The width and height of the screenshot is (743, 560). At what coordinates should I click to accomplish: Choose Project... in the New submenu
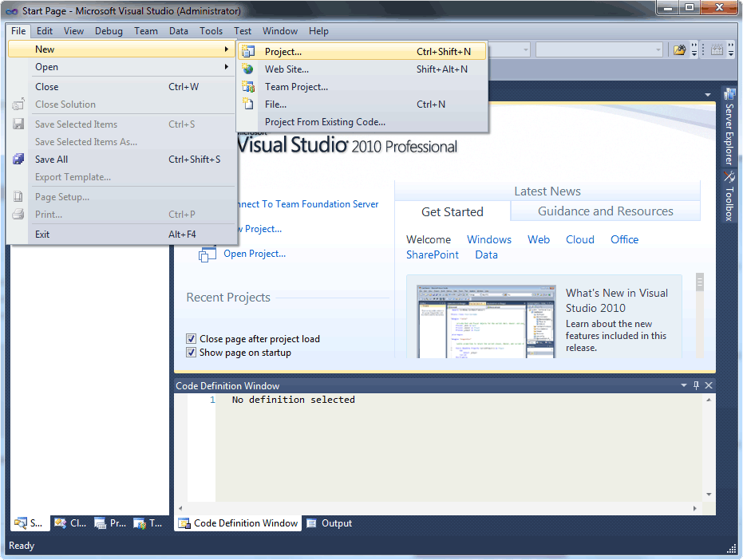tap(362, 51)
